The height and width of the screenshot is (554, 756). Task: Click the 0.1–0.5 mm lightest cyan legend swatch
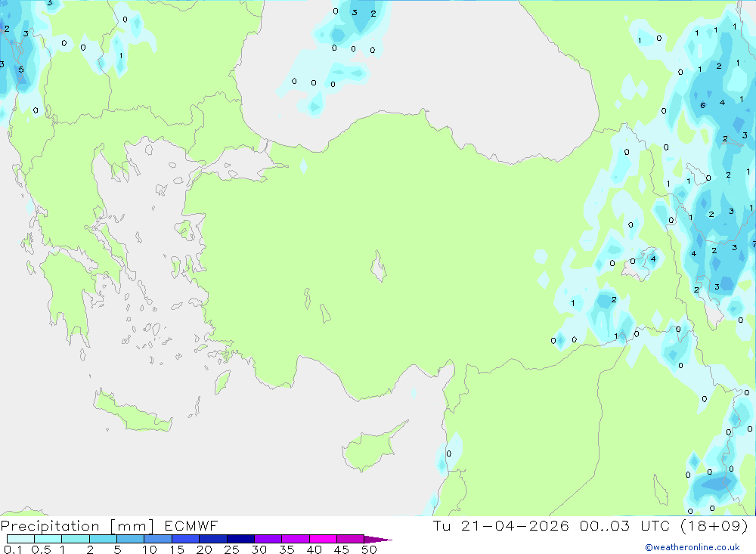20,539
